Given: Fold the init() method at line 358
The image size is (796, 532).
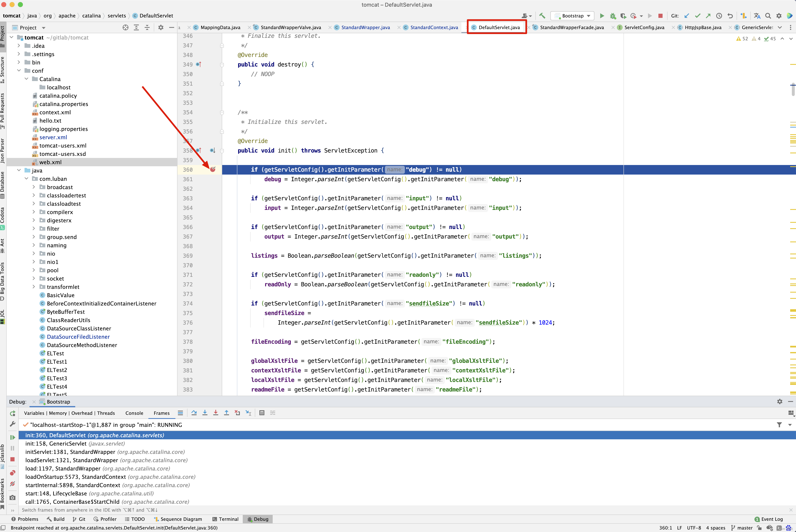Looking at the screenshot, I should pyautogui.click(x=222, y=151).
